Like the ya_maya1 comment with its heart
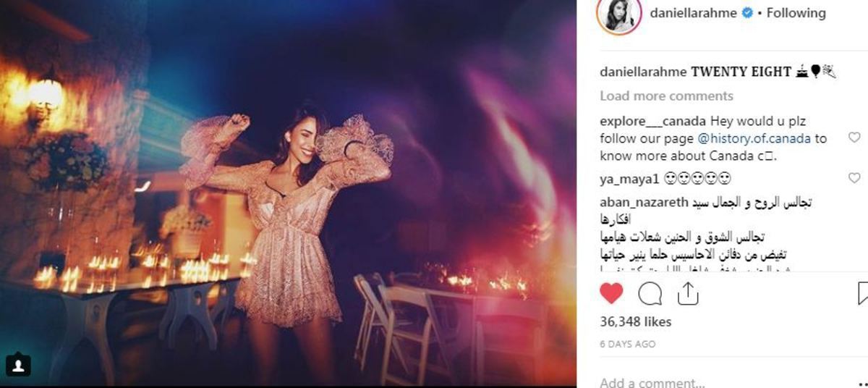The image size is (868, 388). tap(854, 178)
